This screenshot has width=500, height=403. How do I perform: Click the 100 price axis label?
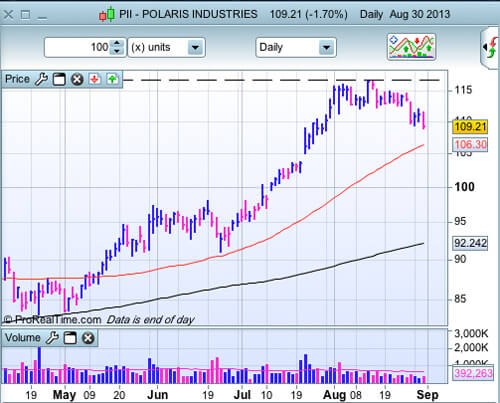(464, 187)
